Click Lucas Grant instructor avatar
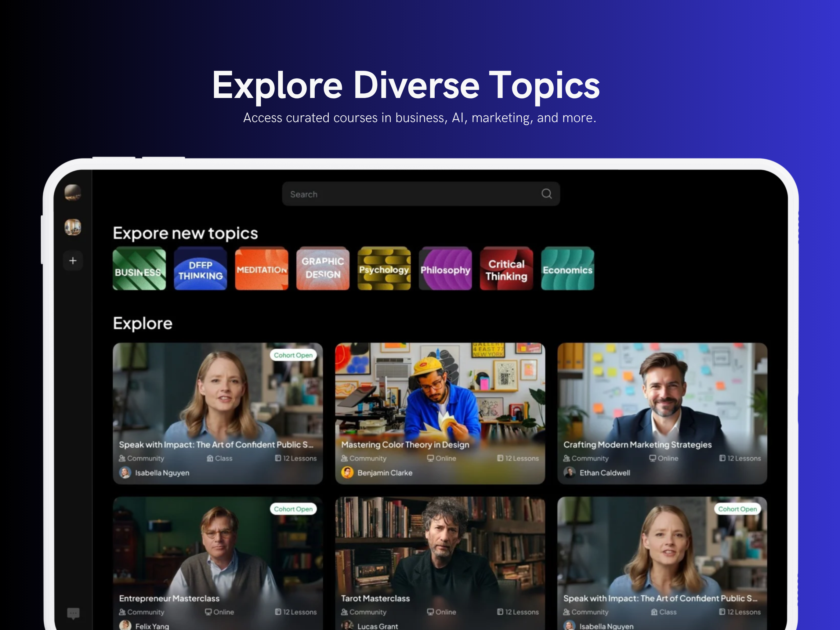The width and height of the screenshot is (840, 630). tap(347, 625)
